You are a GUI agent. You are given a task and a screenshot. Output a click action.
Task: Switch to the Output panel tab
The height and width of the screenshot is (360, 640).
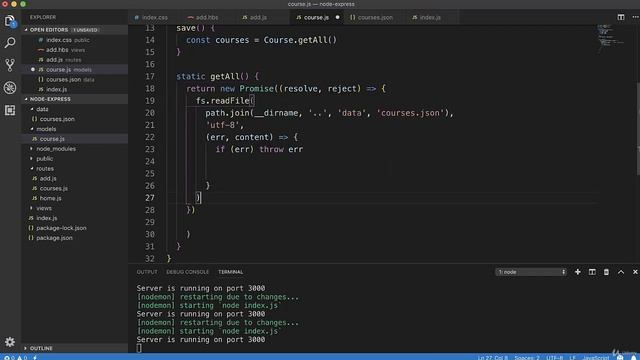pos(147,272)
